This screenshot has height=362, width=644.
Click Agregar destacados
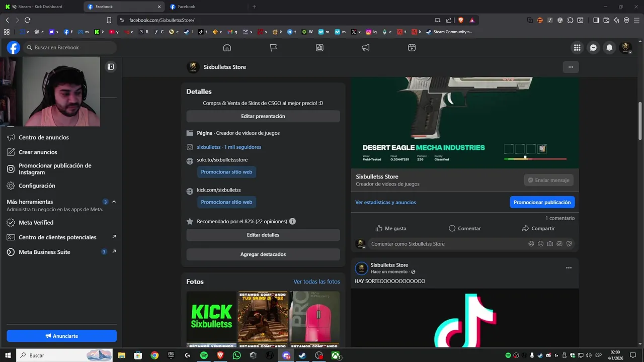pos(263,254)
